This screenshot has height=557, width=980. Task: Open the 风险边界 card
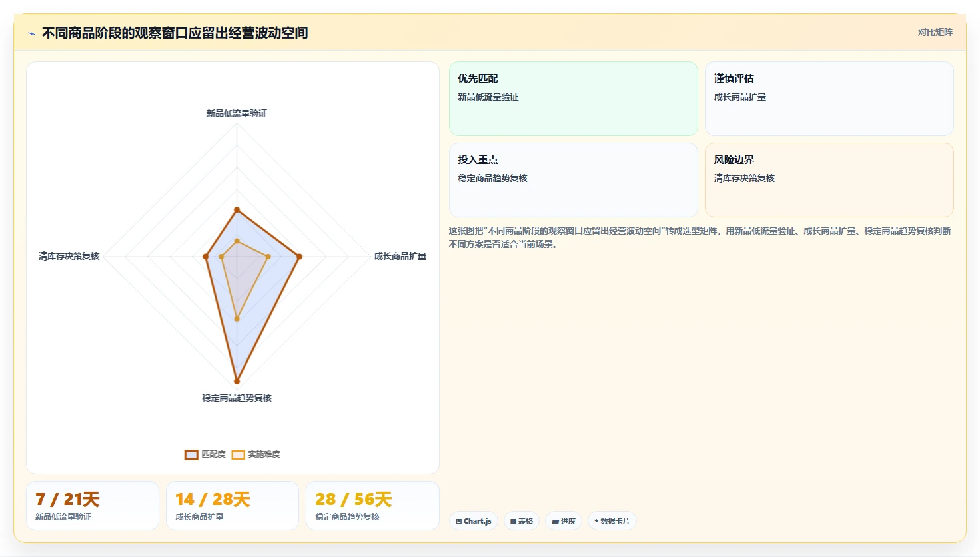[x=829, y=180]
